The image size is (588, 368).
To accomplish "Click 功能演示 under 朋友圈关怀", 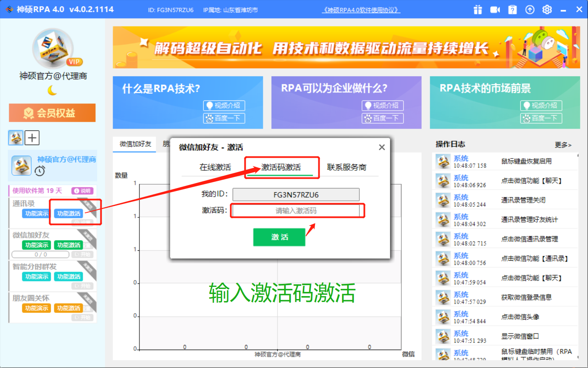I will (x=37, y=308).
